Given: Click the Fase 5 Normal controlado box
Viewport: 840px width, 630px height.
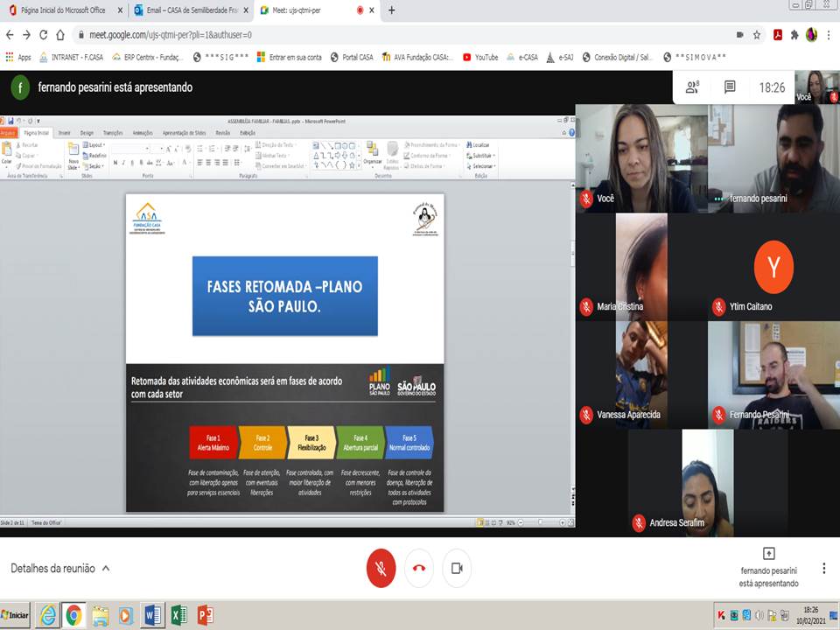Looking at the screenshot, I should (409, 443).
